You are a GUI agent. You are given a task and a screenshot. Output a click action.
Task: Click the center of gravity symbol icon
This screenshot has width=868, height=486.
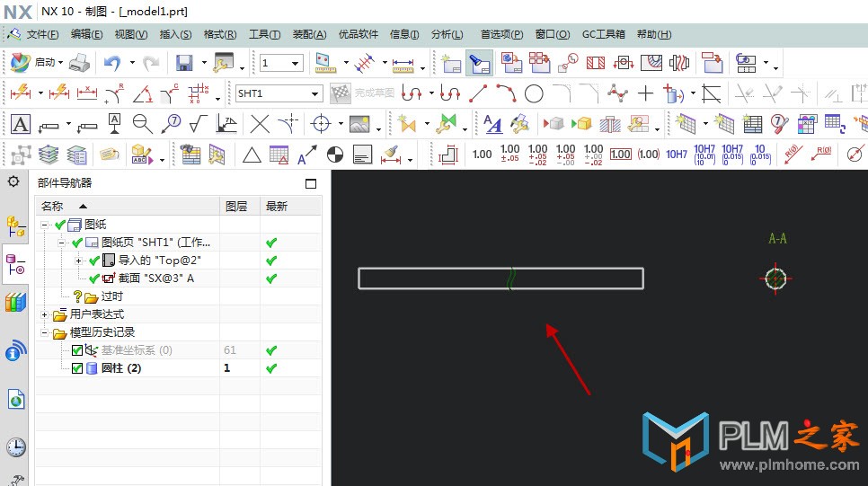coord(335,155)
